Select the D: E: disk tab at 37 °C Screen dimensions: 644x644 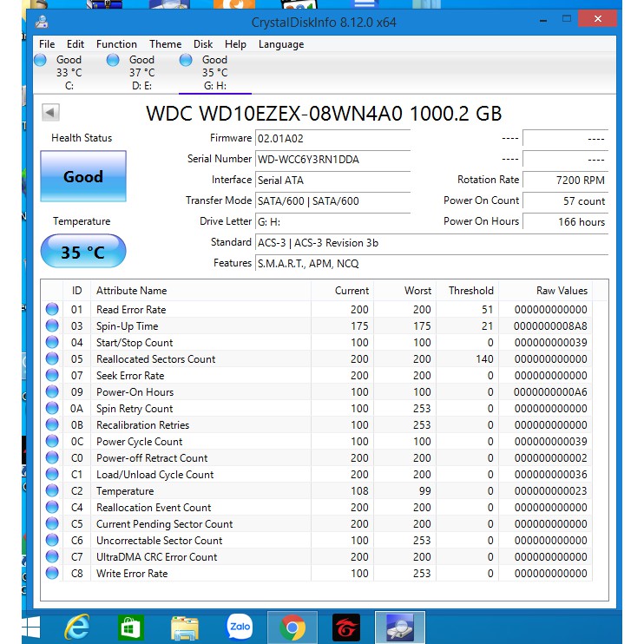(141, 73)
